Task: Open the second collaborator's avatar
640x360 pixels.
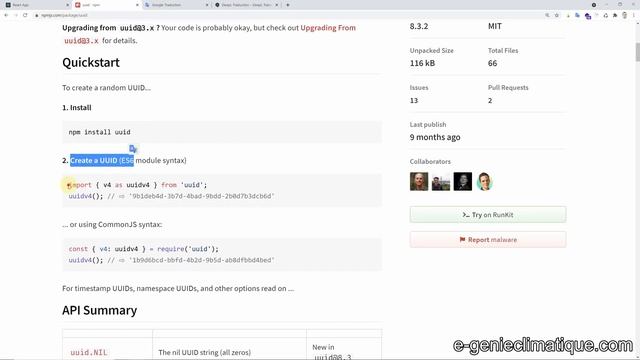Action: pos(441,181)
